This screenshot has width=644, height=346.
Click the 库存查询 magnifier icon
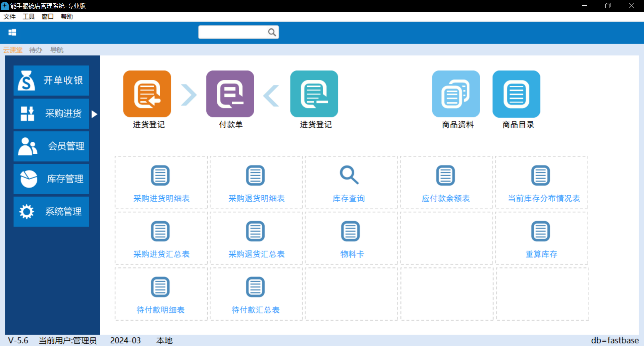point(349,175)
